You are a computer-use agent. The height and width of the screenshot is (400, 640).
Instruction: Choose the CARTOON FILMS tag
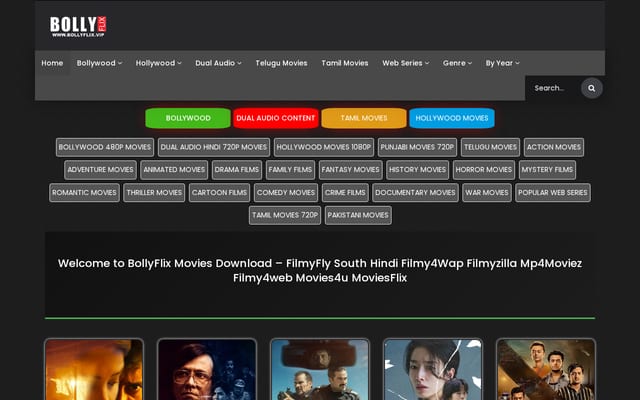point(220,193)
